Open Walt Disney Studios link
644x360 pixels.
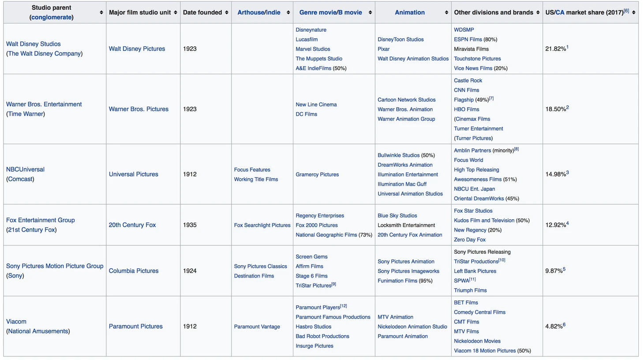point(34,44)
